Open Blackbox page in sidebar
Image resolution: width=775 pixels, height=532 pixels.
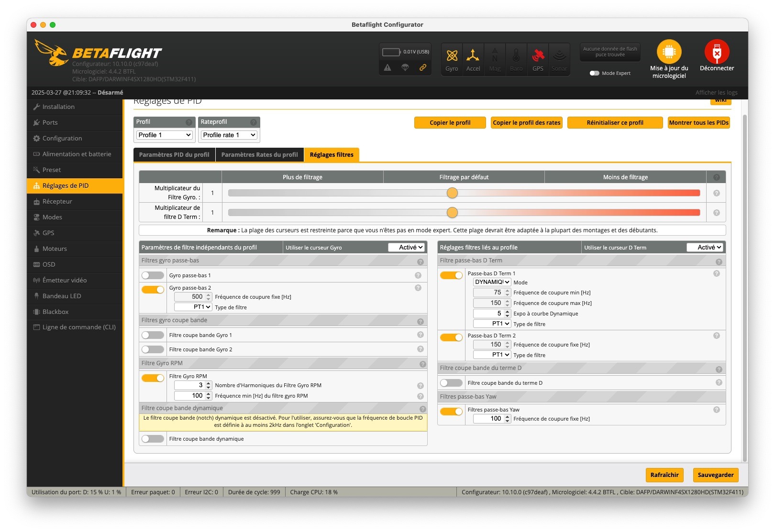(x=75, y=312)
